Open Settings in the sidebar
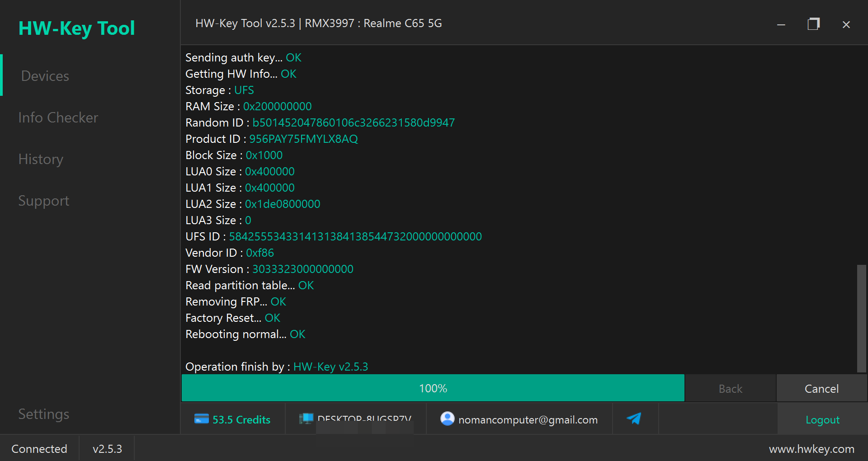868x461 pixels. point(43,414)
